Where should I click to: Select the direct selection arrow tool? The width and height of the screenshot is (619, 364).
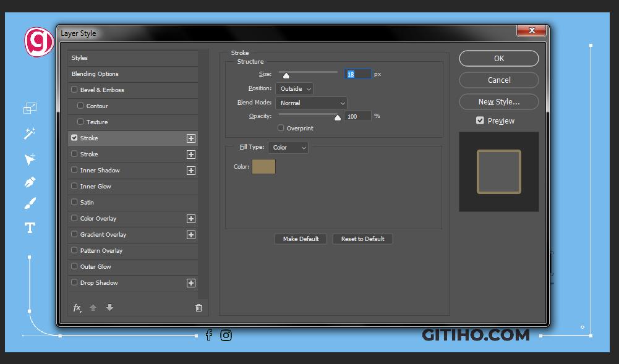point(29,158)
